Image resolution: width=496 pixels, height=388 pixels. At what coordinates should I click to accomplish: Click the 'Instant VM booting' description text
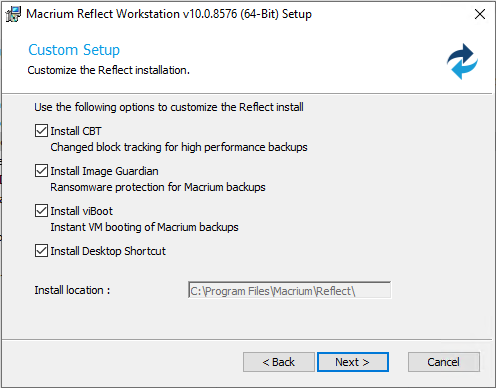coord(144,227)
